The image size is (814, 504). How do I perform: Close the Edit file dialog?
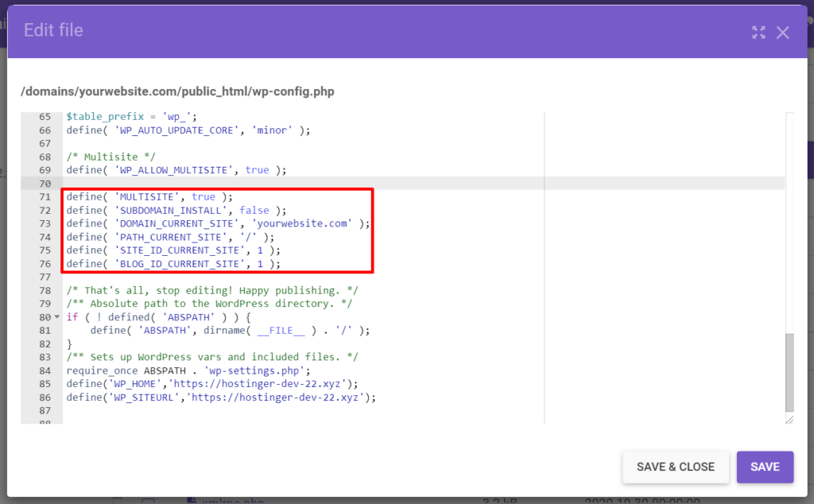[x=782, y=33]
